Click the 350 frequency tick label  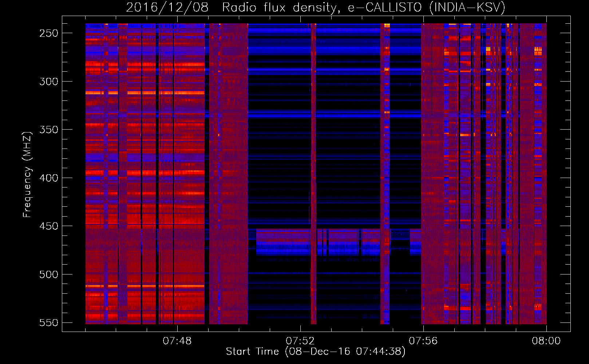coord(49,130)
